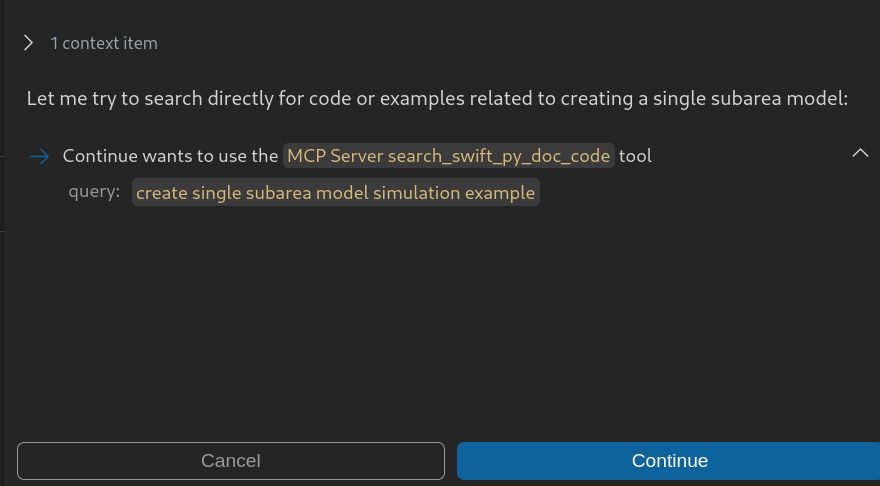This screenshot has width=880, height=486.
Task: Click the "1 context item" label
Action: tap(104, 43)
